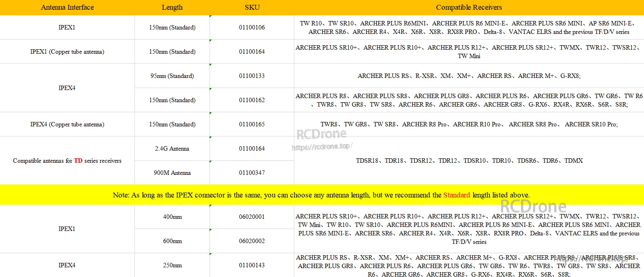The image size is (644, 277).
Task: Click receivers cell listing "R-XSR, XM, XM+" beside SKU 01100133
Action: coord(469,76)
